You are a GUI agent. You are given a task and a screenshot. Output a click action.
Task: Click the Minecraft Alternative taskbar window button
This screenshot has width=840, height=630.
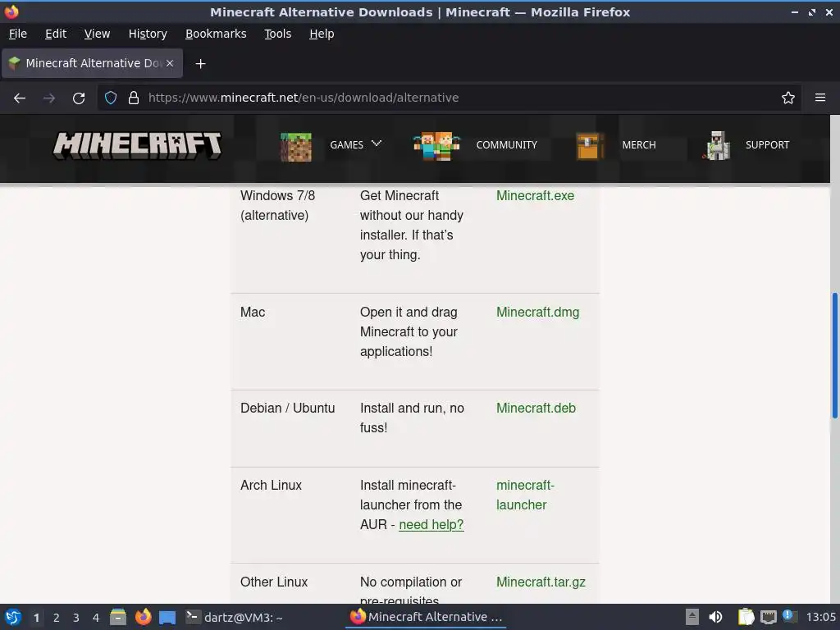[x=427, y=617]
